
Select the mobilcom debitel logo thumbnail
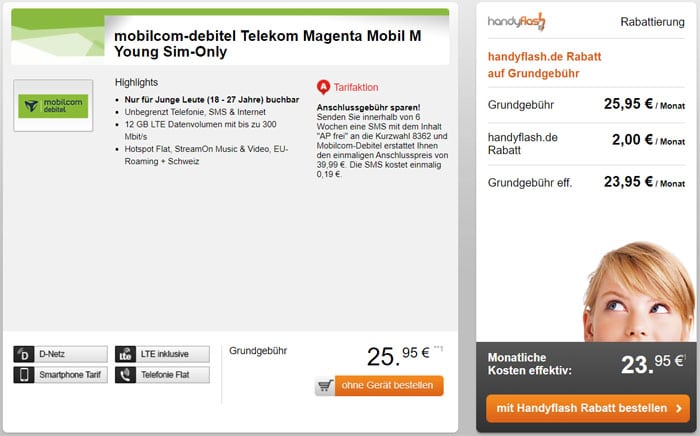(55, 105)
